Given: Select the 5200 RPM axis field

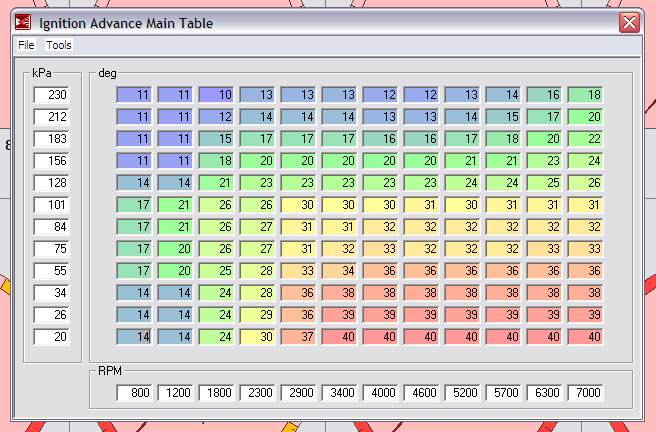Looking at the screenshot, I should point(462,393).
